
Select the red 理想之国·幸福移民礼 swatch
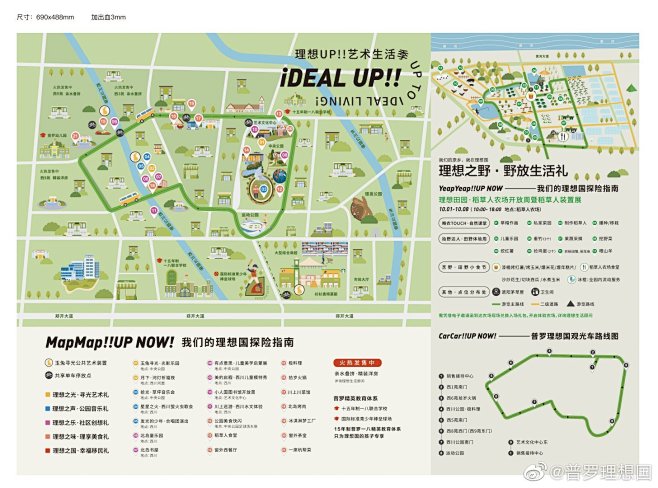(45, 451)
